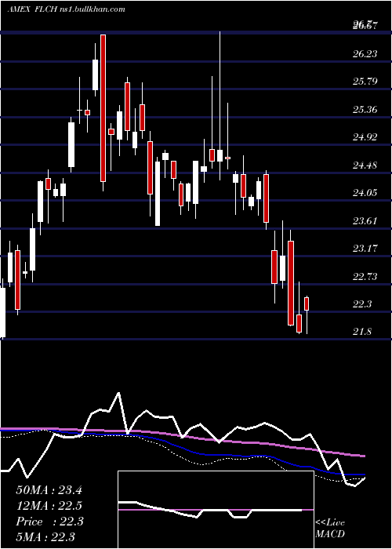The height and width of the screenshot is (549, 392).
Task: Click the 22.3 price axis label
Action: click(362, 304)
